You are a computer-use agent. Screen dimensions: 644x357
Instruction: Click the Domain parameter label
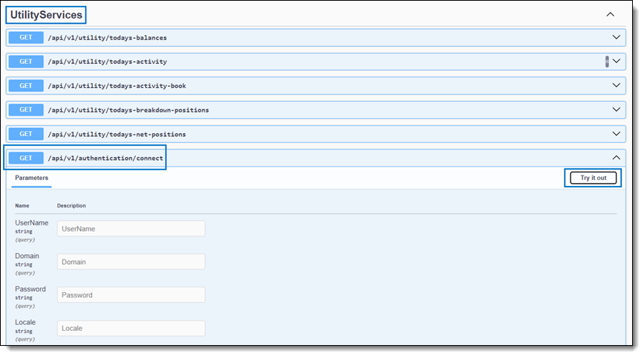27,256
